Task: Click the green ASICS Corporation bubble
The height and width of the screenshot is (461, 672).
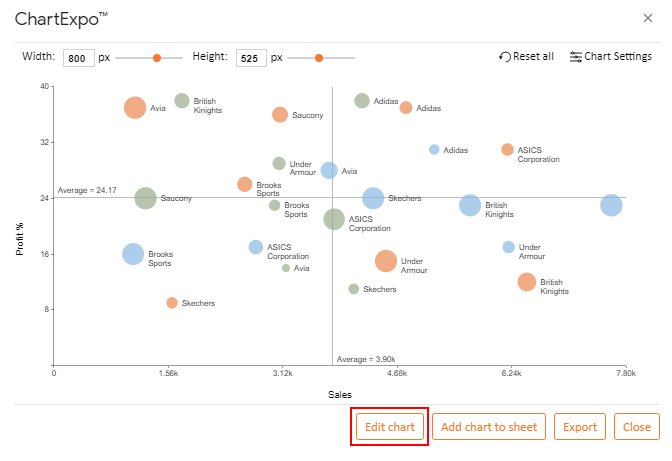Action: pyautogui.click(x=334, y=219)
